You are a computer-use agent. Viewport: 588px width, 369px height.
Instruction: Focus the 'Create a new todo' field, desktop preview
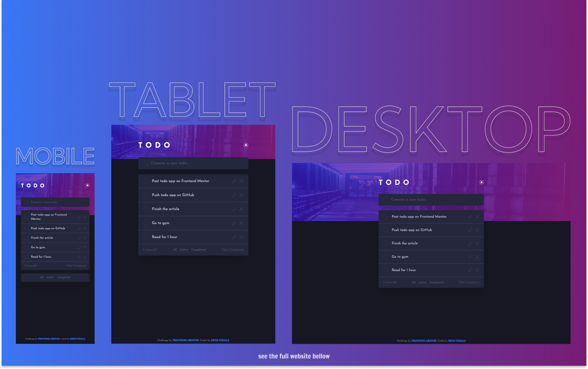coord(431,200)
